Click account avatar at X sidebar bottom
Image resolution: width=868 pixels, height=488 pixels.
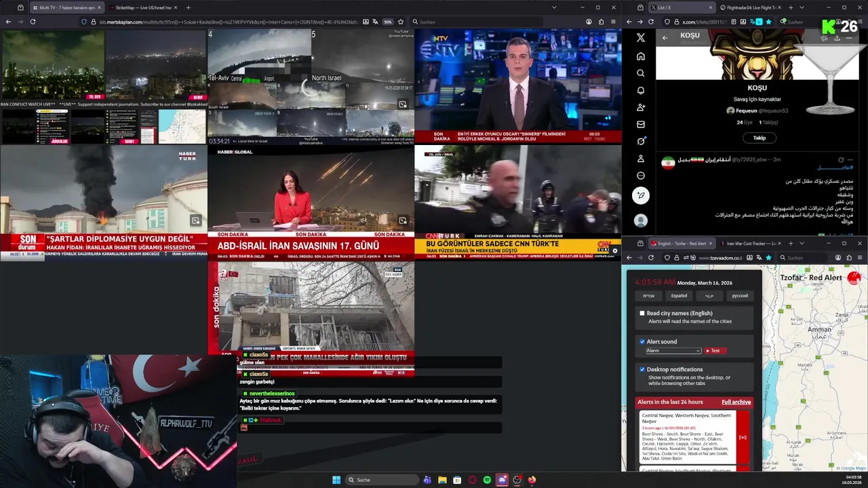(641, 220)
